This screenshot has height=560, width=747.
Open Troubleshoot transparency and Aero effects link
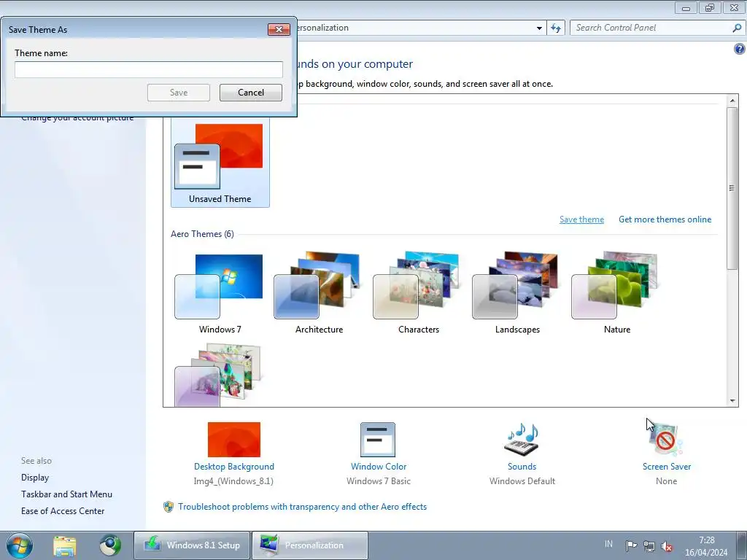[x=303, y=507]
